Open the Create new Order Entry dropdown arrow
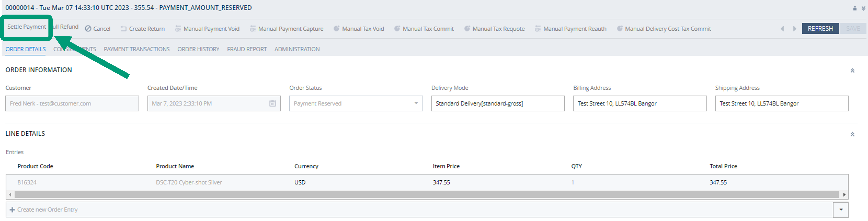 [x=841, y=210]
